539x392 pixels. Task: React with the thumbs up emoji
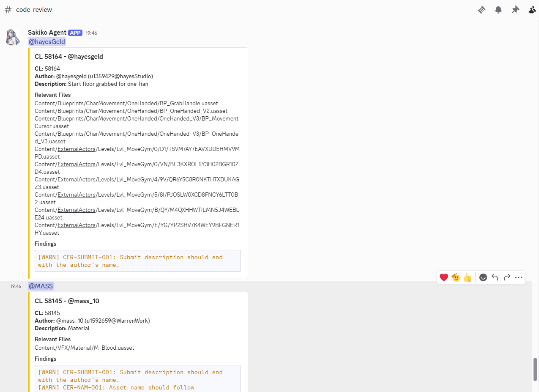point(468,277)
